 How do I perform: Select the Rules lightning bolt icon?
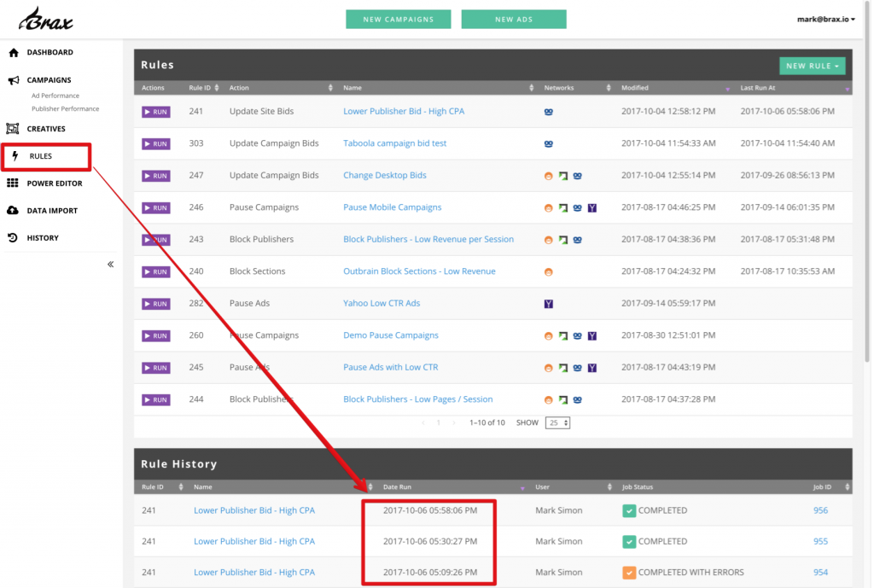pos(15,156)
